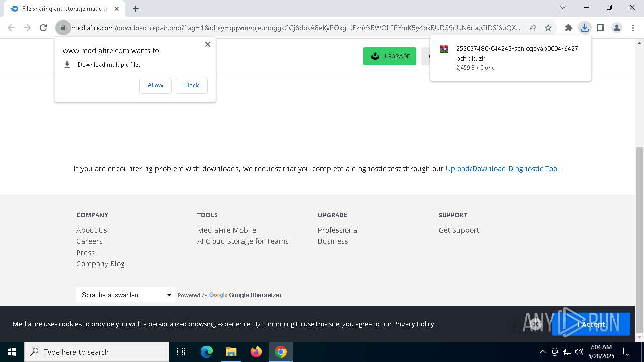The height and width of the screenshot is (362, 644).
Task: Open the MediaFire Mobile link
Action: pyautogui.click(x=226, y=230)
